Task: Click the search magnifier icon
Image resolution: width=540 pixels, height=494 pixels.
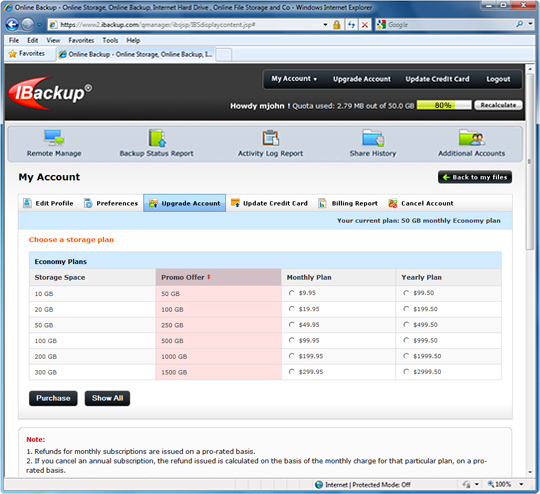Action: [x=519, y=24]
